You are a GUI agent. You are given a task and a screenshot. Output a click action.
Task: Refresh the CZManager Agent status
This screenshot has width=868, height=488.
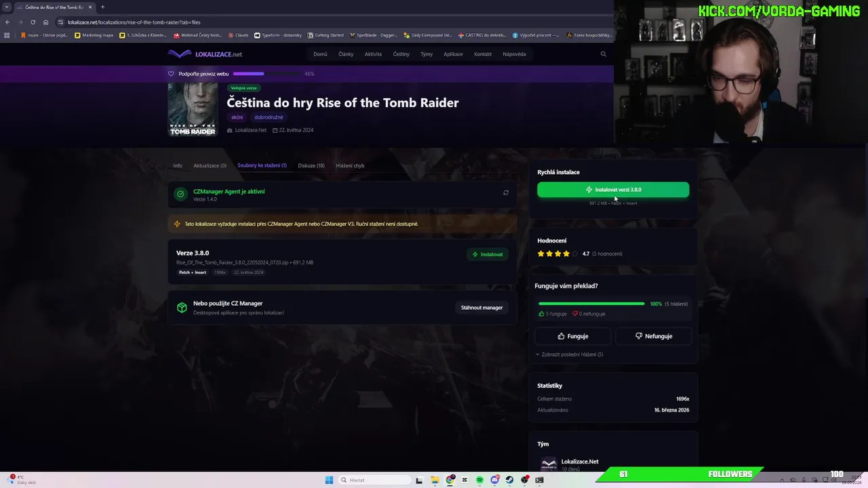(x=506, y=193)
